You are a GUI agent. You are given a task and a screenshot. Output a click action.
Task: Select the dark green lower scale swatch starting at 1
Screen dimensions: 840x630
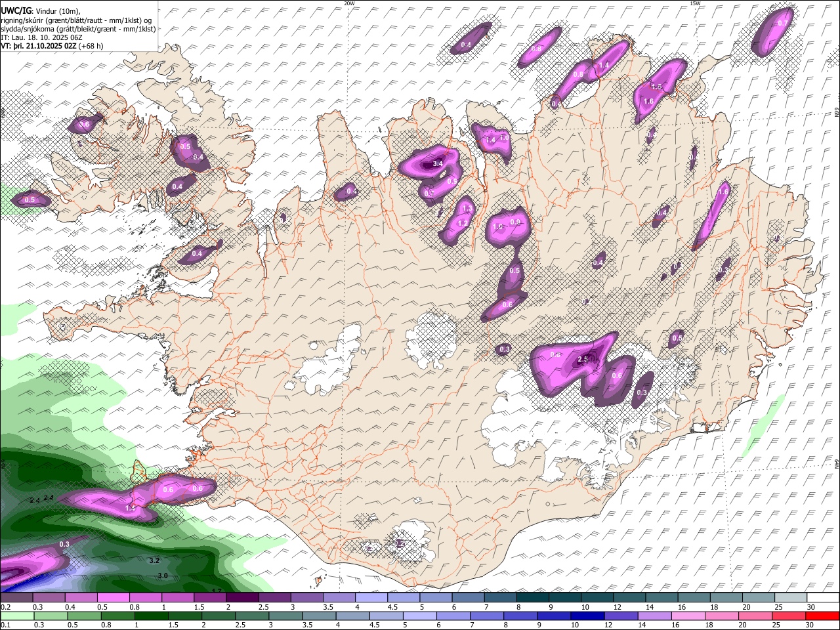[153, 616]
